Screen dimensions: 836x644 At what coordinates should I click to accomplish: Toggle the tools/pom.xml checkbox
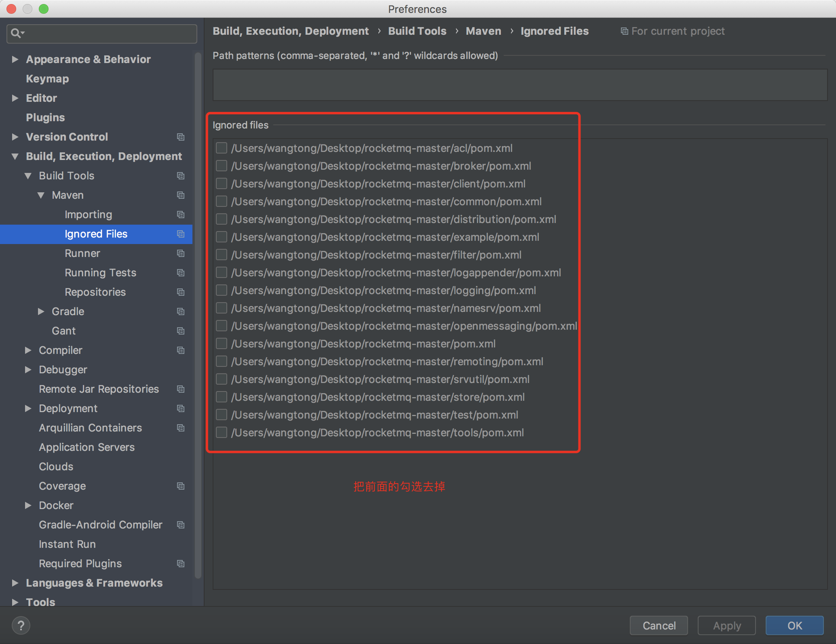[222, 433]
